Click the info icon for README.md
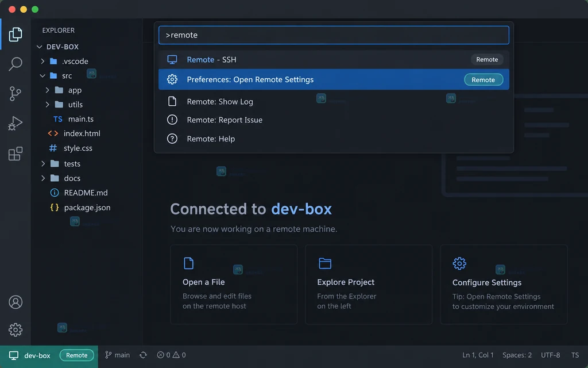588x368 pixels. [55, 193]
